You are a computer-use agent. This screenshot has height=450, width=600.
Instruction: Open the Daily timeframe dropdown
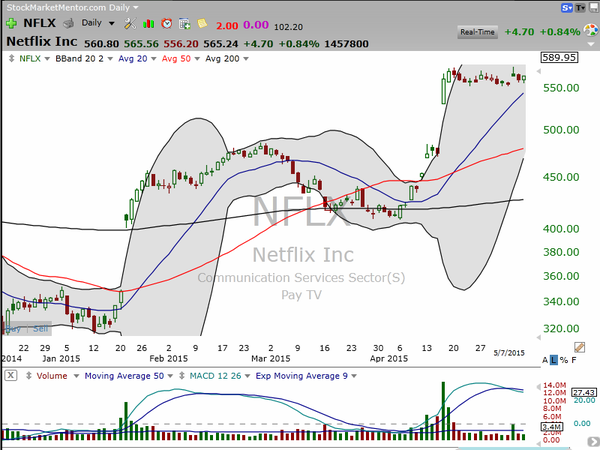112,24
